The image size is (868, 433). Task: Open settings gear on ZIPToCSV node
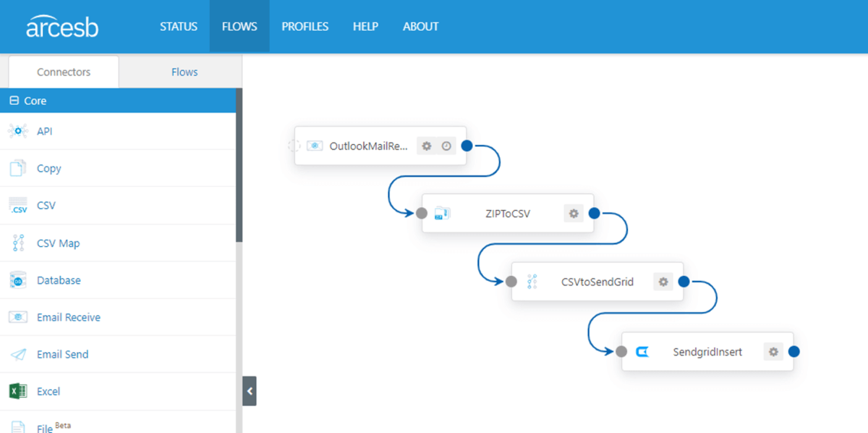(574, 213)
